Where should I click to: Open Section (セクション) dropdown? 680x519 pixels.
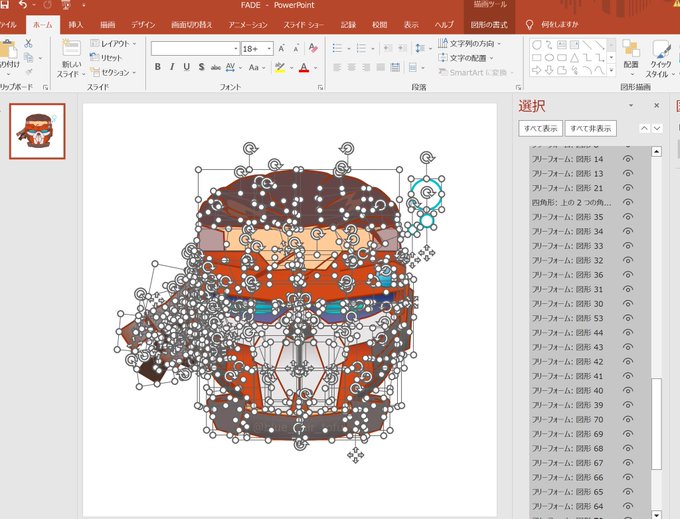point(113,72)
